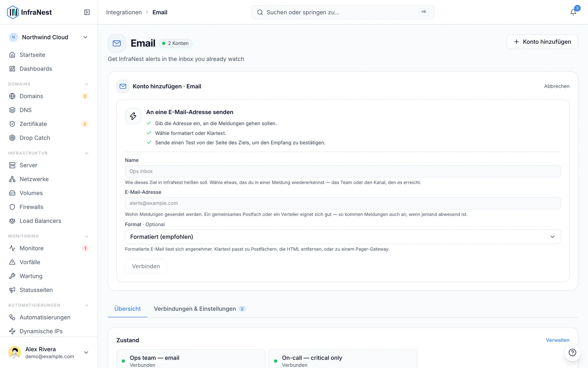Click the Alex Rivera avatar
This screenshot has height=368, width=588.
[15, 352]
